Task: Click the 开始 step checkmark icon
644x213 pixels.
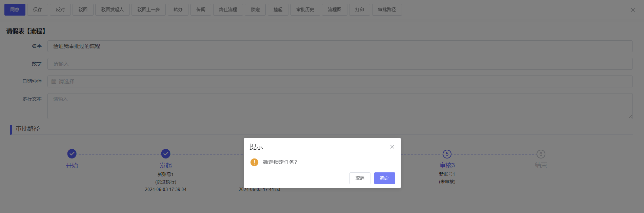Action: pos(72,154)
